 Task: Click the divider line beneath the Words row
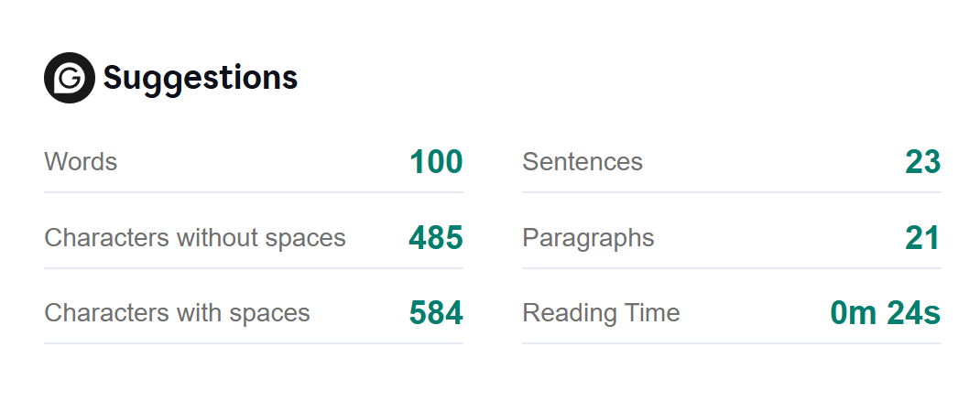tap(254, 192)
